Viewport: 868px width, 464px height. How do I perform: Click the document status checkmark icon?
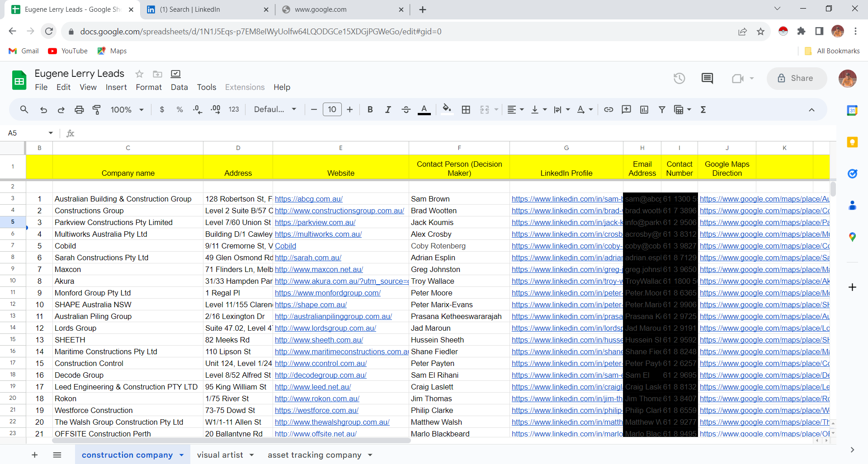coord(175,74)
